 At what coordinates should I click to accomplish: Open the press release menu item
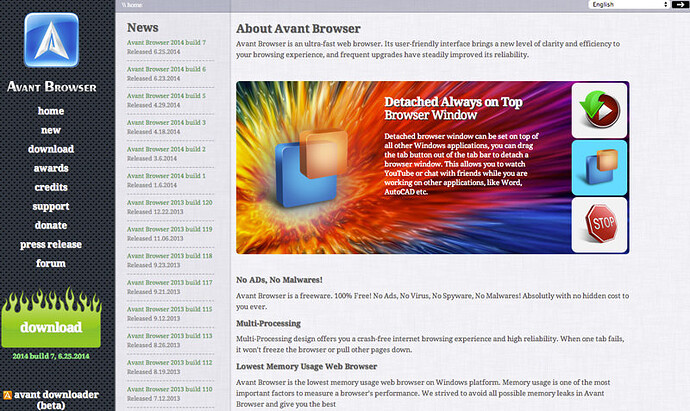point(51,245)
